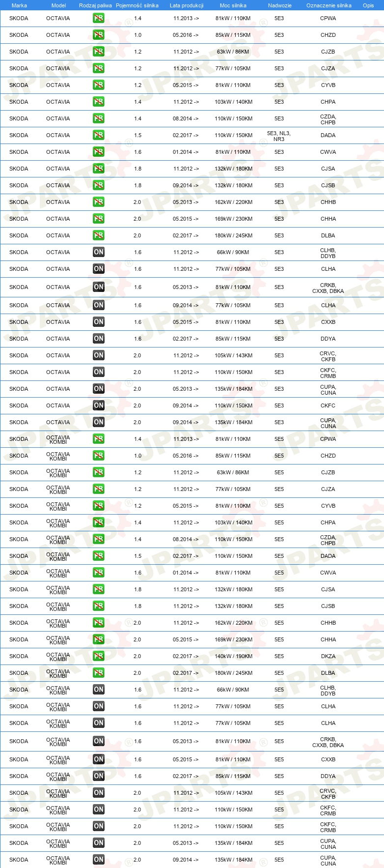The height and width of the screenshot is (868, 384).
Task: Click the petrol icon in Octavia Kombi CJSA row
Action: tap(99, 589)
